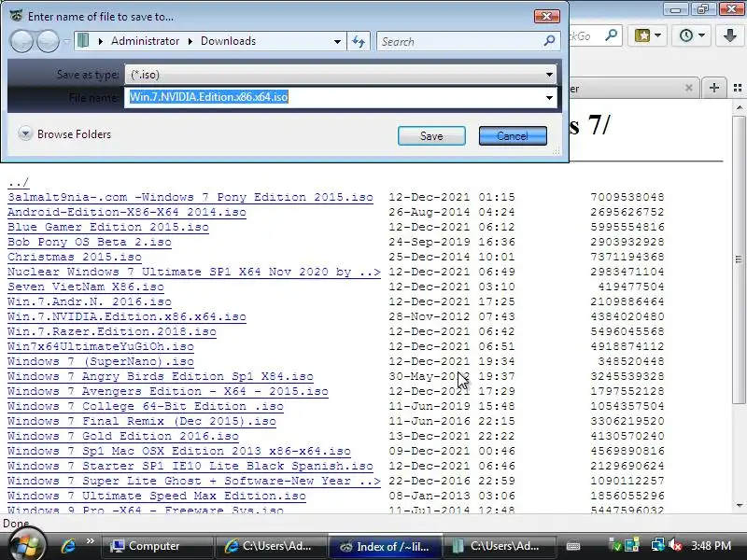Expand quick launch overflow chevron
747x560 pixels.
tap(90, 541)
